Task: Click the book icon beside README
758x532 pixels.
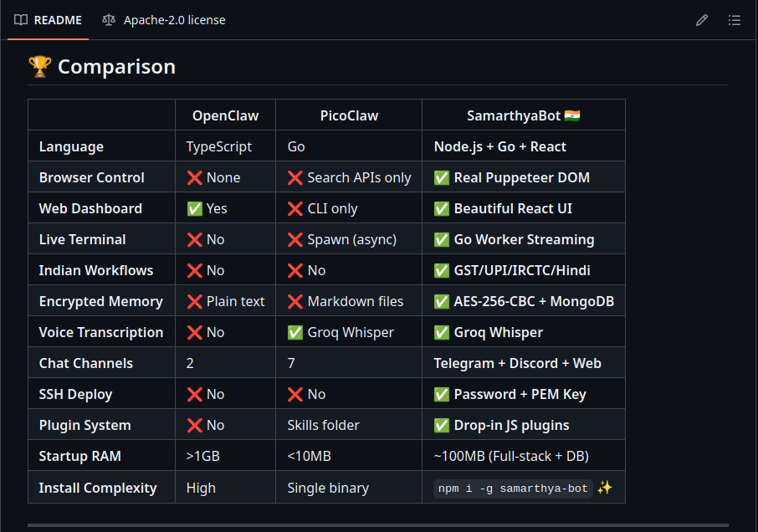Action: click(21, 20)
